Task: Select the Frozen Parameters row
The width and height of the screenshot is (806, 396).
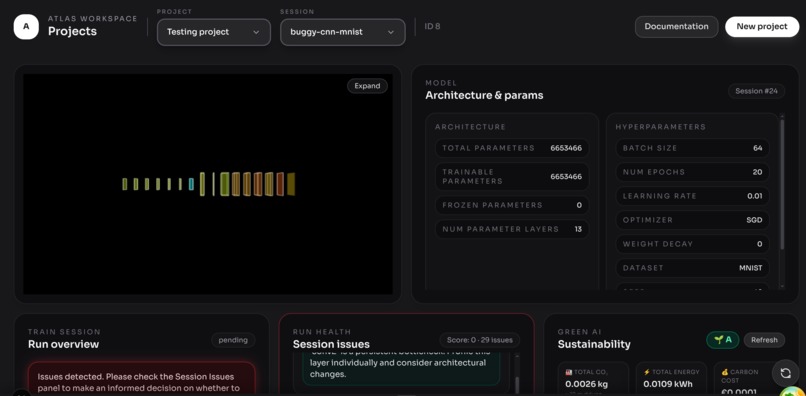Action: [512, 205]
